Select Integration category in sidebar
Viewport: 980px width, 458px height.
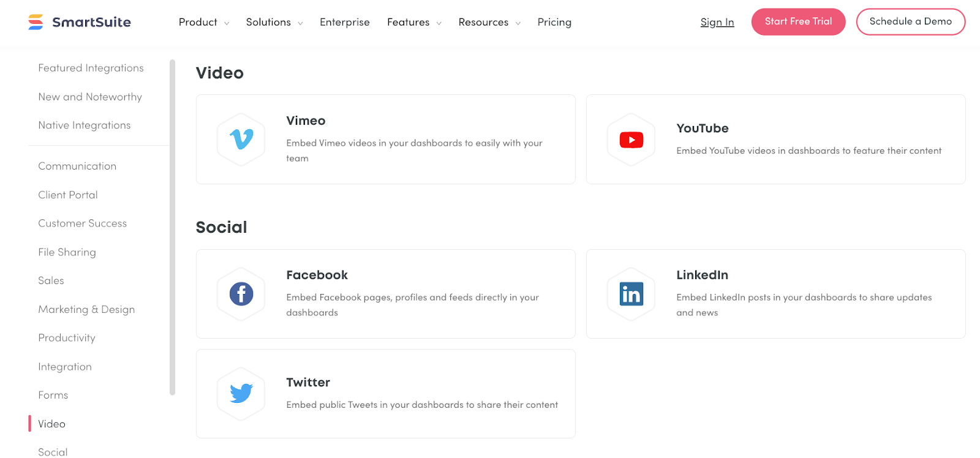(65, 367)
